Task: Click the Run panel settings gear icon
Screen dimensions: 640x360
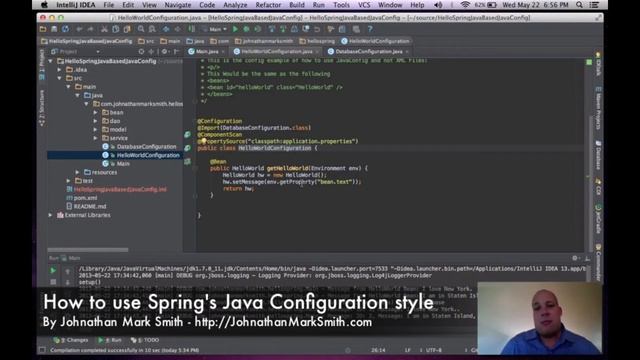Action: coord(575,258)
